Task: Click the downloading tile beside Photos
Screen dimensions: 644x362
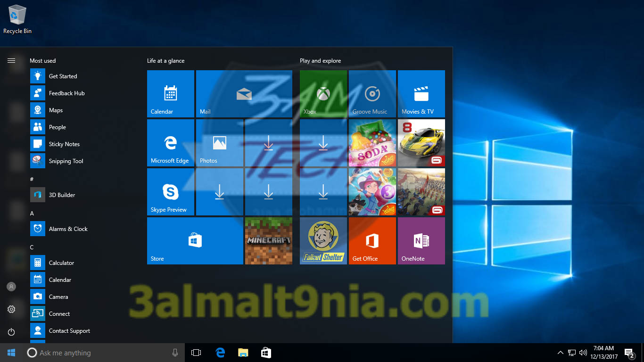Action: pos(269,143)
